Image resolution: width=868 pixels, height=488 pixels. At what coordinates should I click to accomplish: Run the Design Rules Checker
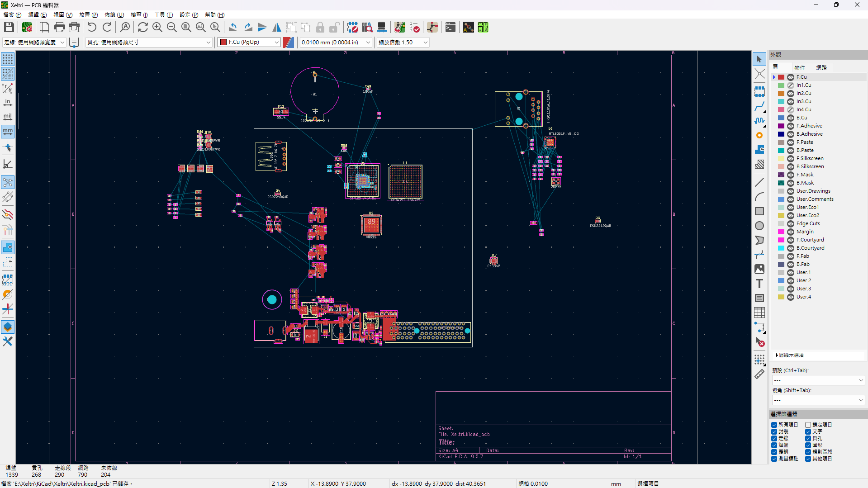[x=414, y=27]
